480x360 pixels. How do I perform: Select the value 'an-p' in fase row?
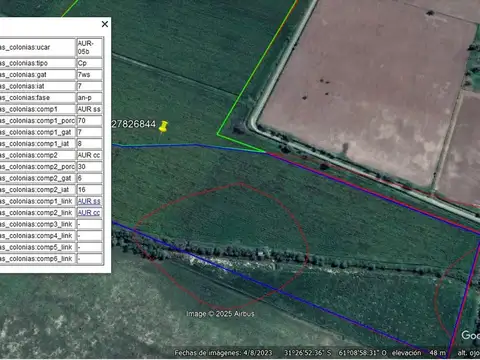point(84,98)
